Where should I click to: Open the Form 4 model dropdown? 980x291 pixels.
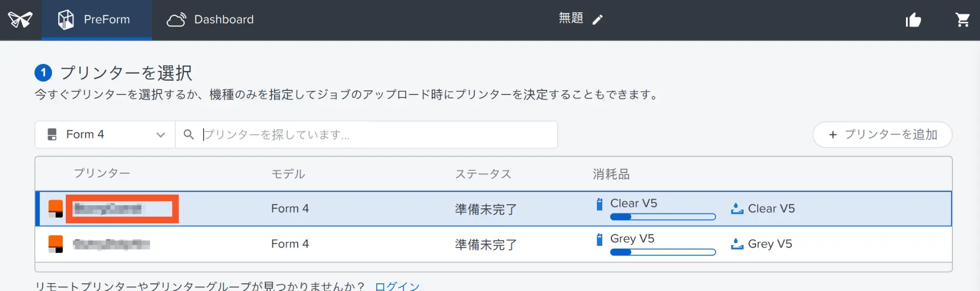click(x=105, y=134)
